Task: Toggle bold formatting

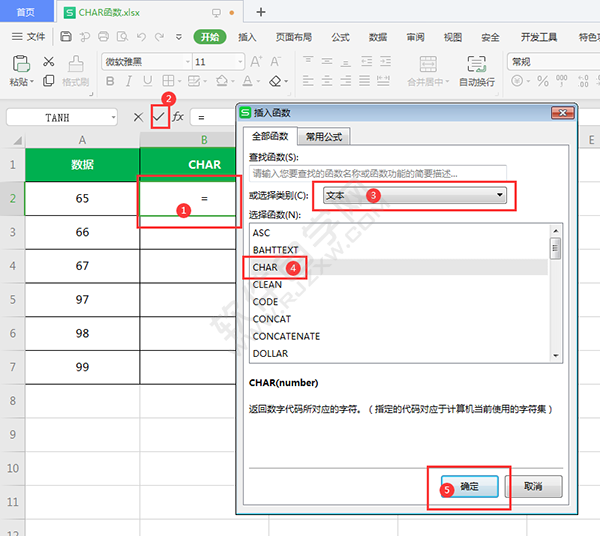Action: (x=111, y=81)
